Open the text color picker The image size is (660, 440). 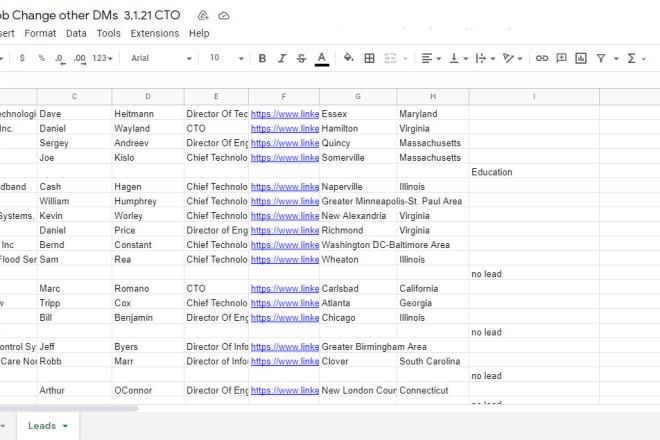coord(322,58)
